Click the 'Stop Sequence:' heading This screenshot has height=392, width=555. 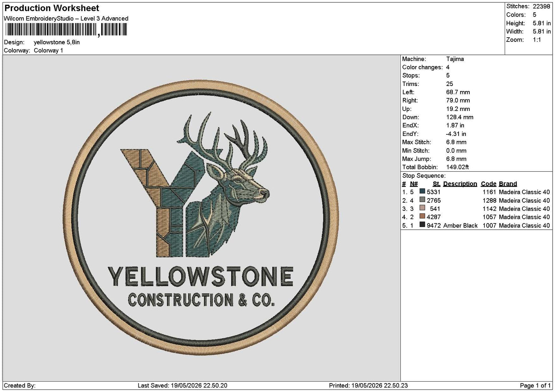tap(424, 176)
